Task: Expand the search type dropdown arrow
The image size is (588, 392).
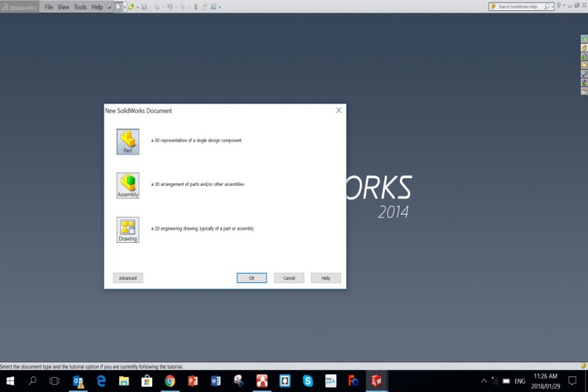Action: point(552,7)
